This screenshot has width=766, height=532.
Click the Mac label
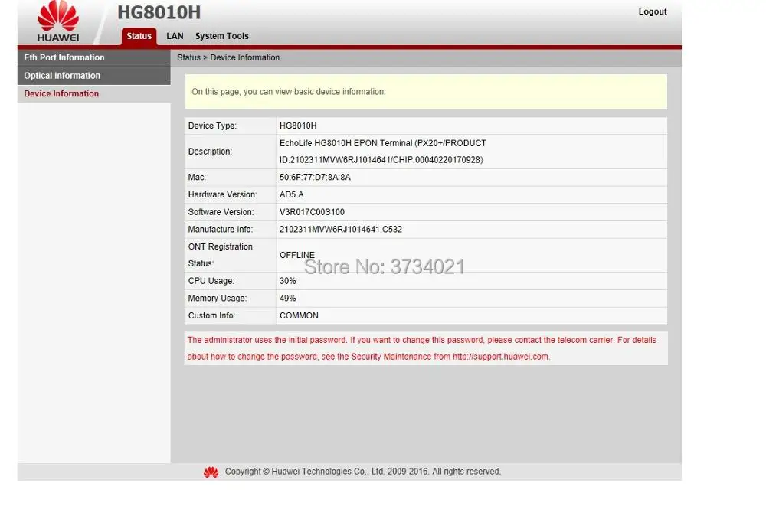point(197,178)
